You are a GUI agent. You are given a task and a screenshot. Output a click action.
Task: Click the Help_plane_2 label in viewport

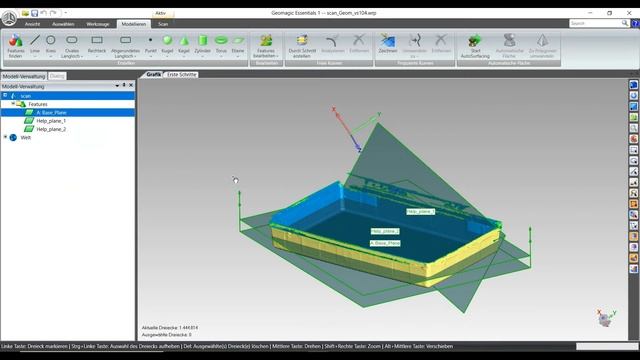(x=385, y=231)
